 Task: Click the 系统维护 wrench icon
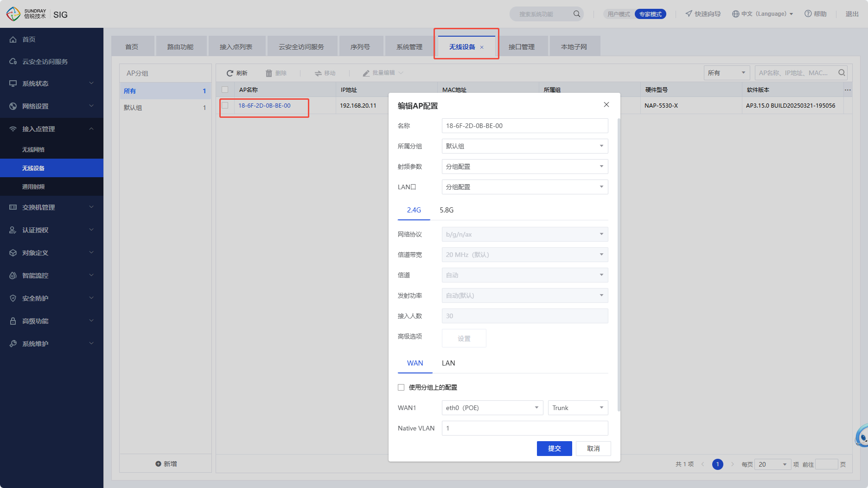[x=13, y=344]
